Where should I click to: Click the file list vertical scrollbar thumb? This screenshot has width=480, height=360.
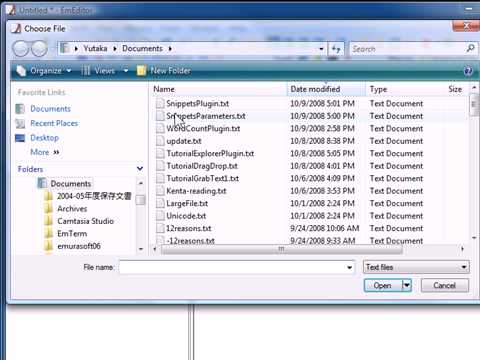click(474, 105)
